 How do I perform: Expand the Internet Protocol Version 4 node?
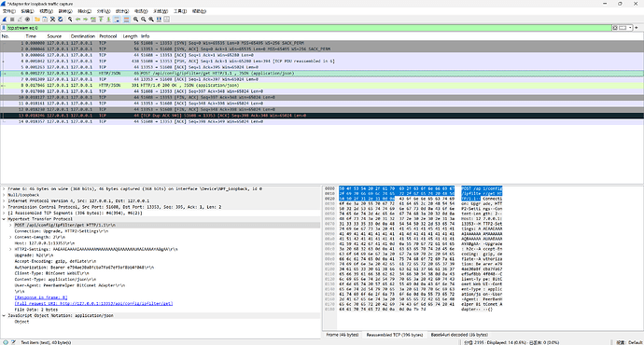4,201
